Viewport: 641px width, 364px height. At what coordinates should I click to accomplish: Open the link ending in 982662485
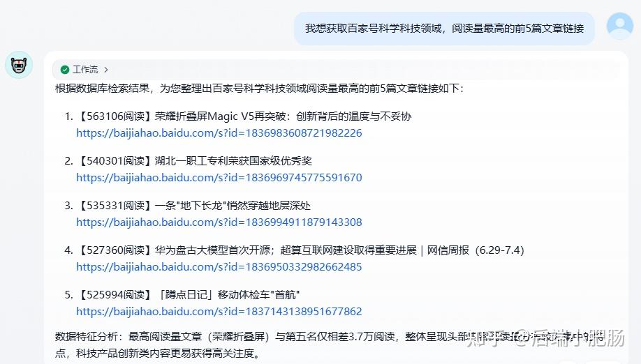click(x=219, y=266)
